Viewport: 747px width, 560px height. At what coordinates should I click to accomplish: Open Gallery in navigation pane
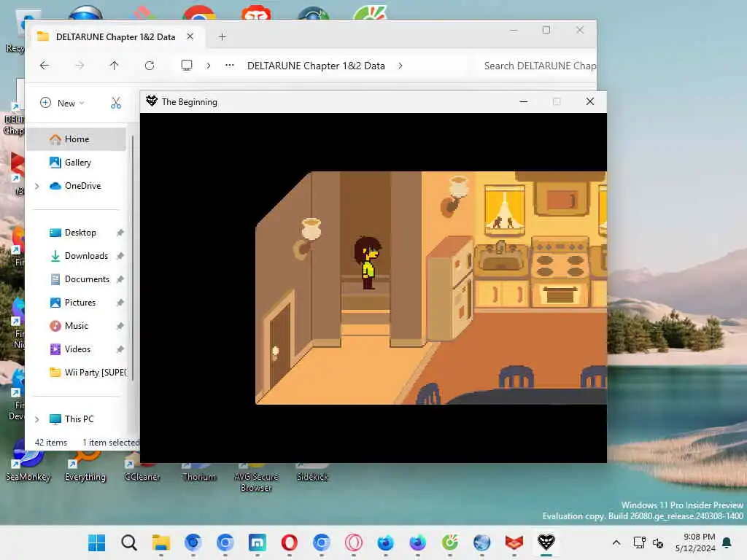pyautogui.click(x=76, y=163)
